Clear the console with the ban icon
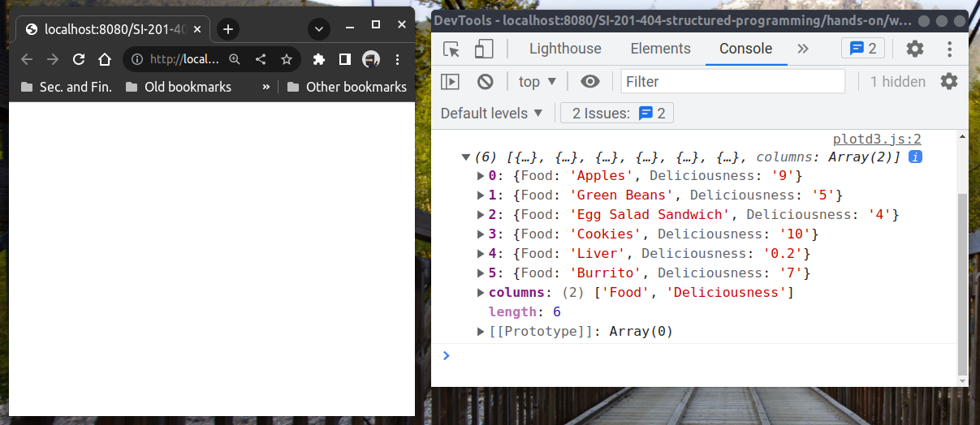Image resolution: width=980 pixels, height=425 pixels. [x=486, y=82]
